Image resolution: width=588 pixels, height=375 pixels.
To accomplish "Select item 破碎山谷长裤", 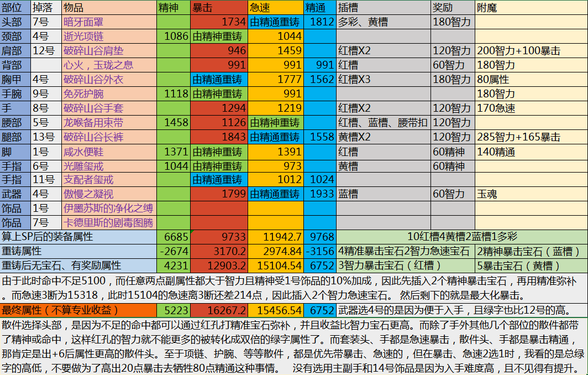I will point(109,137).
